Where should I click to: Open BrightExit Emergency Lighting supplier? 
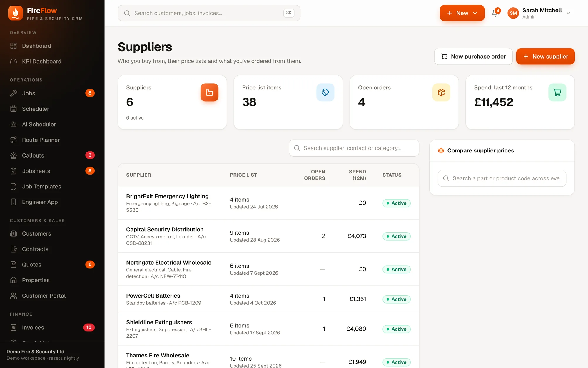[x=268, y=203]
